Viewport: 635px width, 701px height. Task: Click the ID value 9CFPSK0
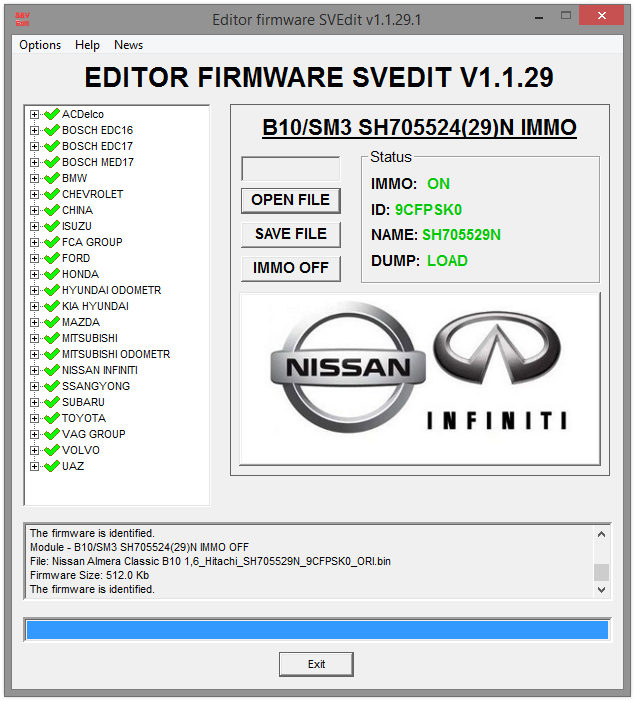click(428, 210)
